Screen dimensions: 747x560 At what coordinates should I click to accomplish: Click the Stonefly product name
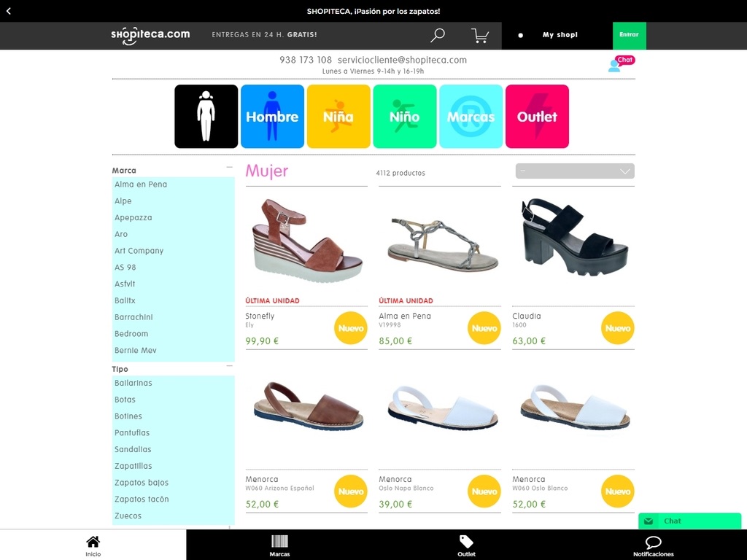point(260,316)
